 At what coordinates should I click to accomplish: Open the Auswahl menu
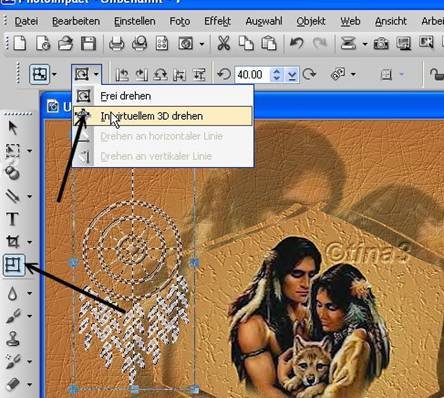point(264,21)
